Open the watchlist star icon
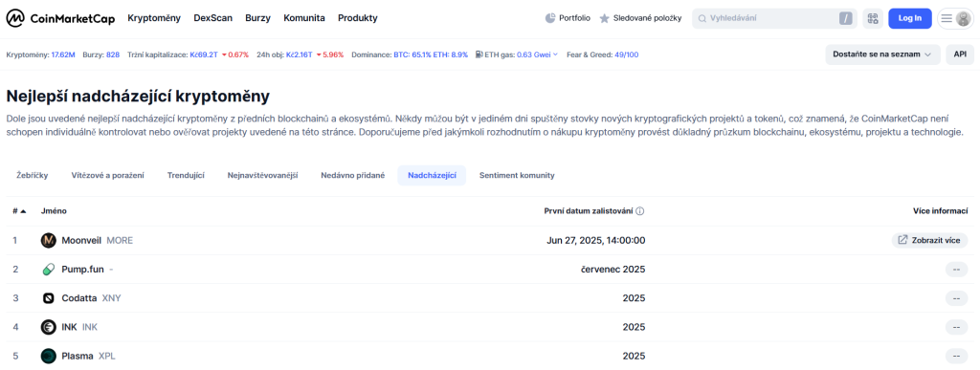Screen dimensions: 980x370 click(605, 18)
